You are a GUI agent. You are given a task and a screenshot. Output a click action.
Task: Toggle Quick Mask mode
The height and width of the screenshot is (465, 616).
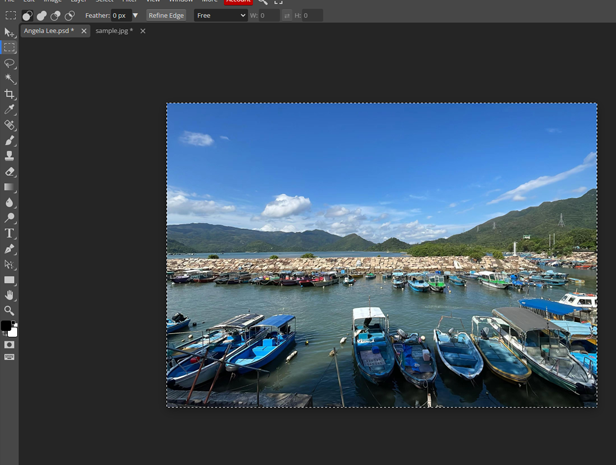coord(9,345)
